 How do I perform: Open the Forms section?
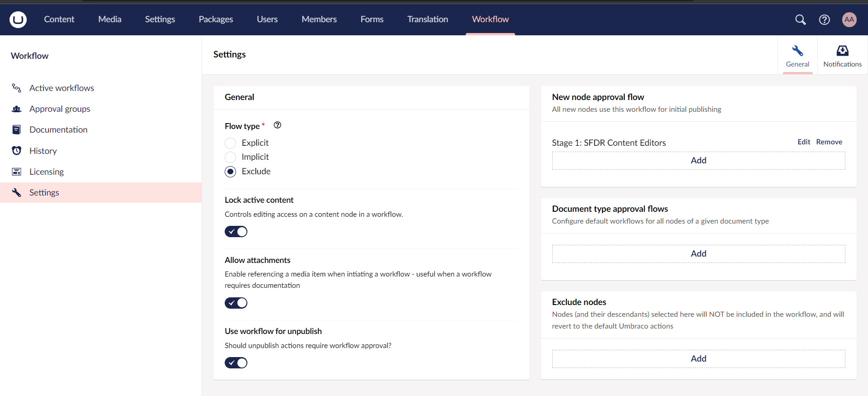(x=372, y=19)
